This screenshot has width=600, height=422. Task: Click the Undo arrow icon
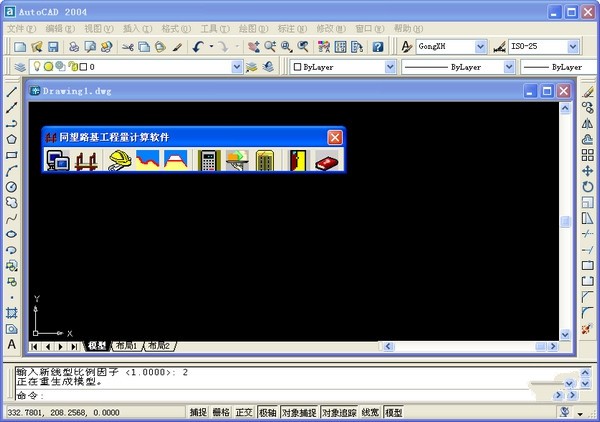click(x=198, y=47)
